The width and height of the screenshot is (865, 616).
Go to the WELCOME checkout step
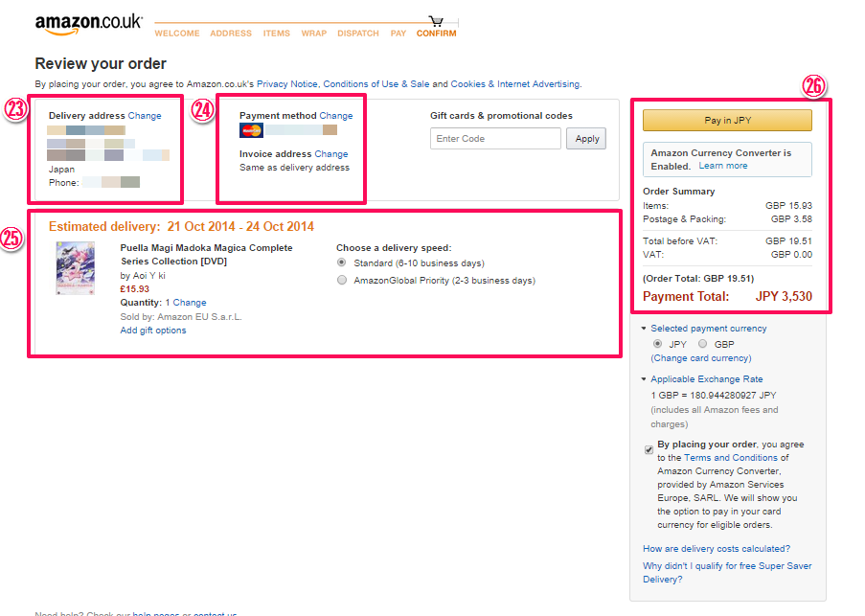tap(177, 34)
